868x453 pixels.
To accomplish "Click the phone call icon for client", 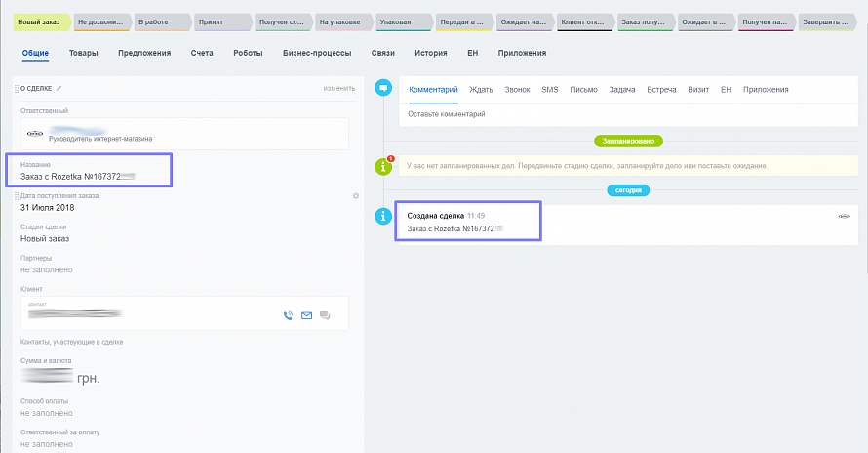I will 288,315.
